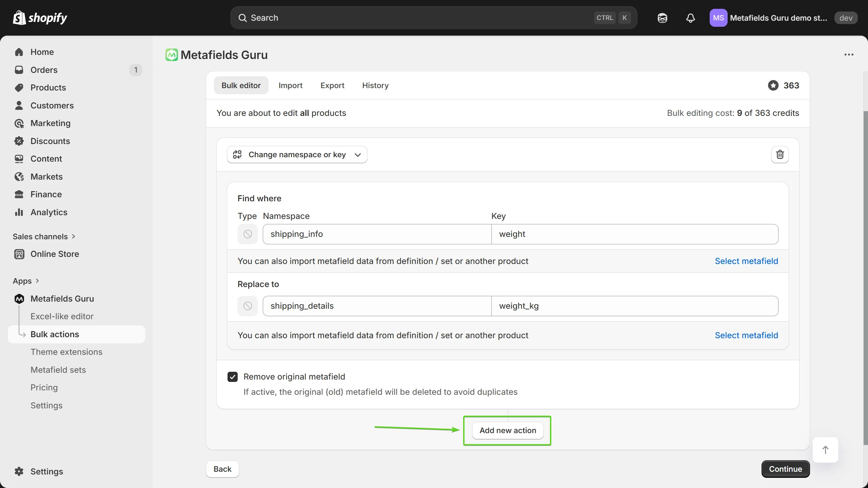Click the Add new action button
Image resolution: width=868 pixels, height=488 pixels.
(x=508, y=430)
